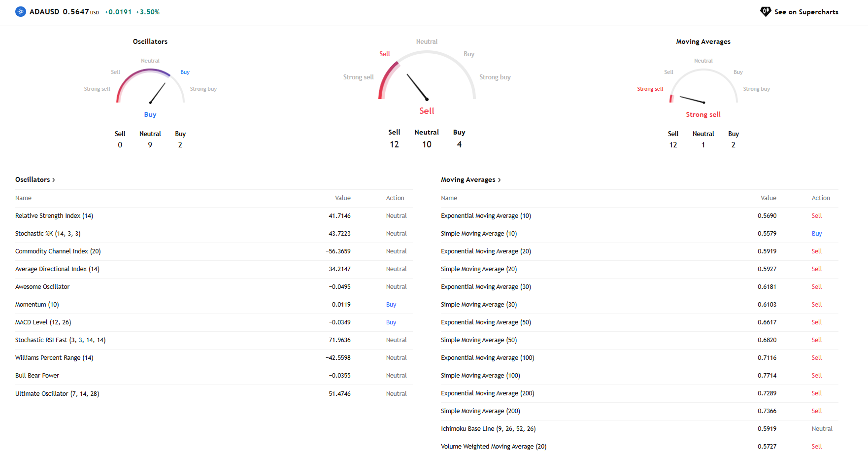The height and width of the screenshot is (455, 868).
Task: Click Exponential Moving Average (200) row
Action: click(487, 393)
